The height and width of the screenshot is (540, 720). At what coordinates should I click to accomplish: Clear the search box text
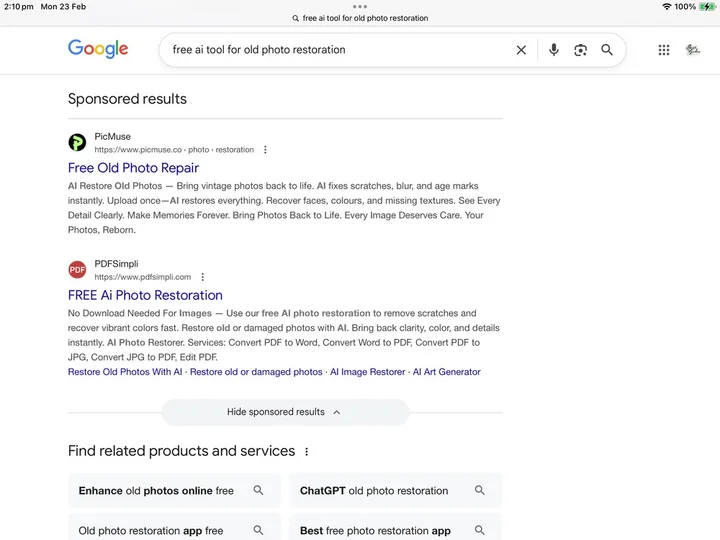point(521,50)
